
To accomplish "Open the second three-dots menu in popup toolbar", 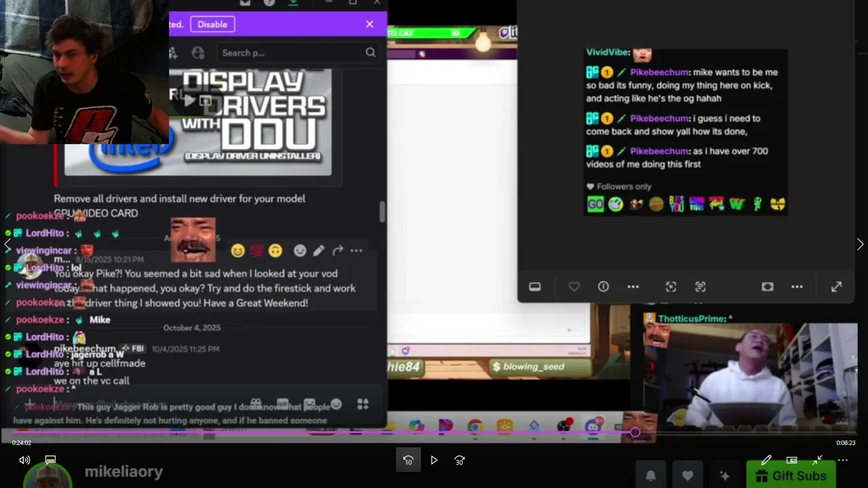I will 797,287.
